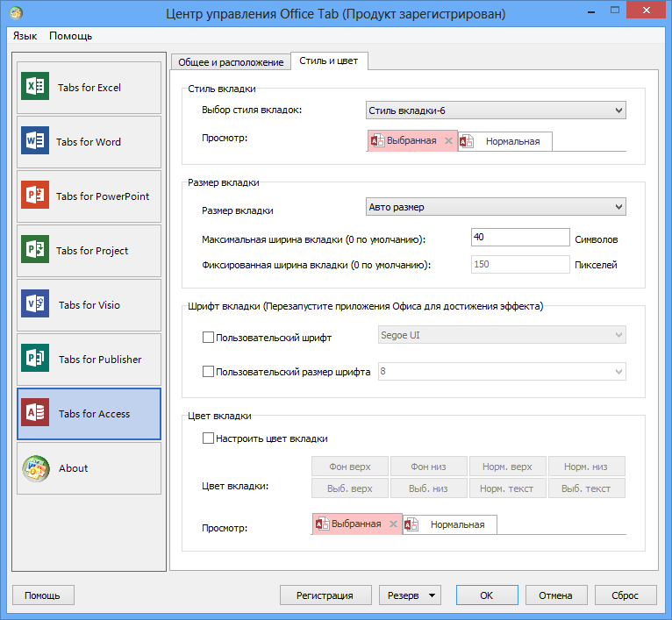Click the About globe icon

pyautogui.click(x=36, y=468)
